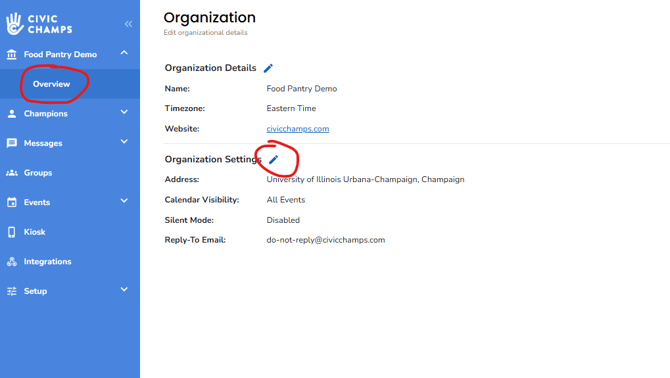
Task: Click the 'Name:' field label
Action: (x=177, y=88)
